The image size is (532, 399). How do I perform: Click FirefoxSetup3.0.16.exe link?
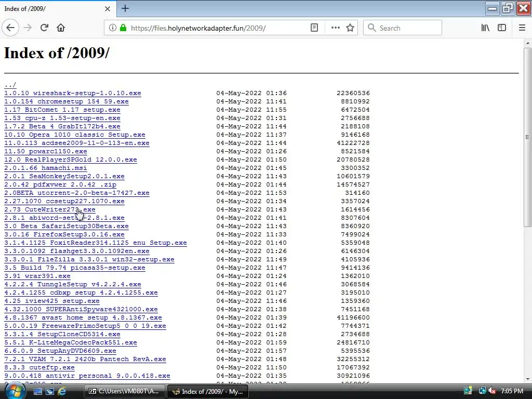[x=64, y=234]
